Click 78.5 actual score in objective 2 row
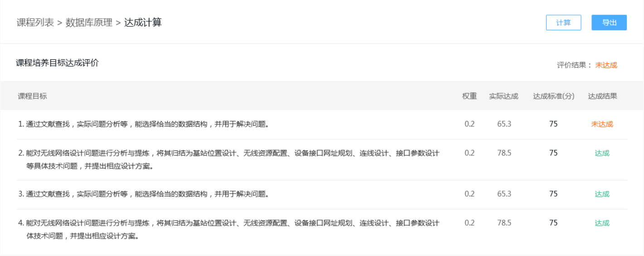This screenshot has height=256, width=644. (x=504, y=153)
